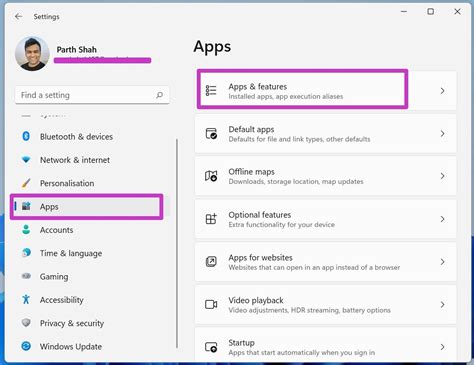Close the Settings window
474x365 pixels.
[x=457, y=12]
